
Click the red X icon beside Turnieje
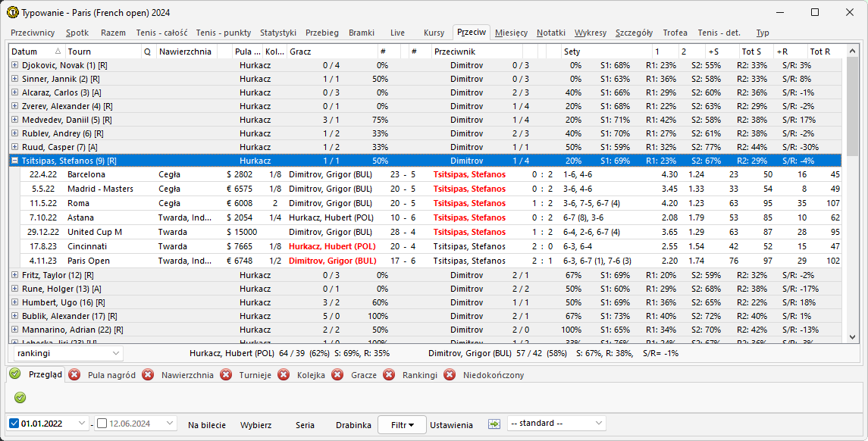[x=226, y=374]
